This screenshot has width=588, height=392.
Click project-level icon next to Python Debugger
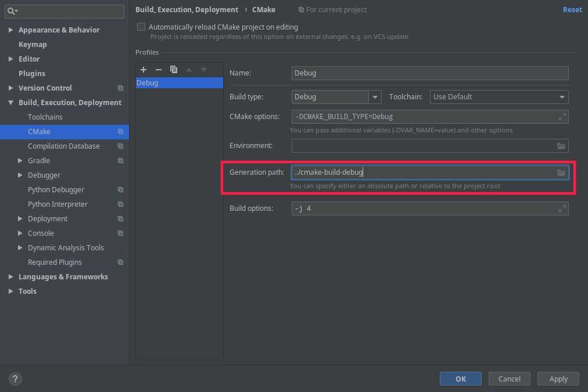pos(120,190)
